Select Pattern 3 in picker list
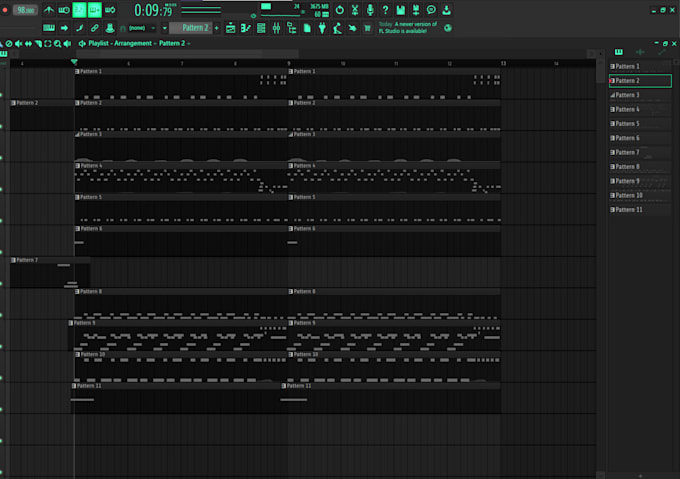Viewport: 680px width, 479px height. click(x=640, y=95)
